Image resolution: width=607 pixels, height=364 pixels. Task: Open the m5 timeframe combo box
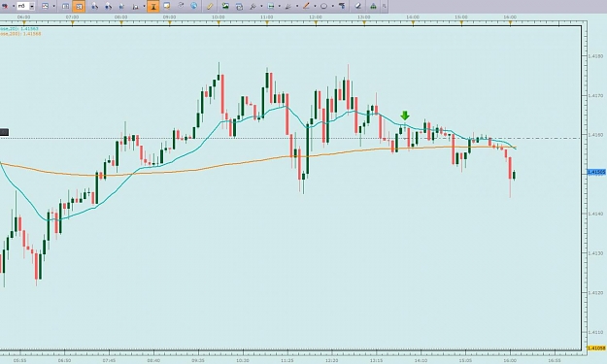(26, 6)
